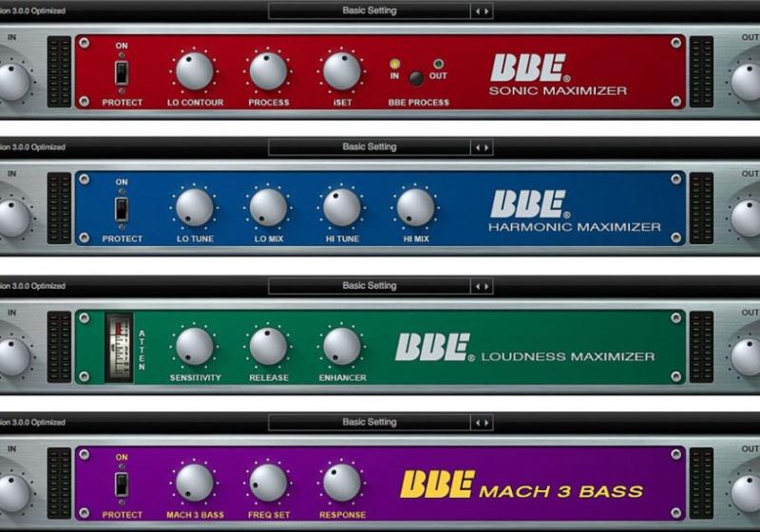760x532 pixels.
Task: Click the 'MACH 3 BASS' title text
Action: (560, 492)
